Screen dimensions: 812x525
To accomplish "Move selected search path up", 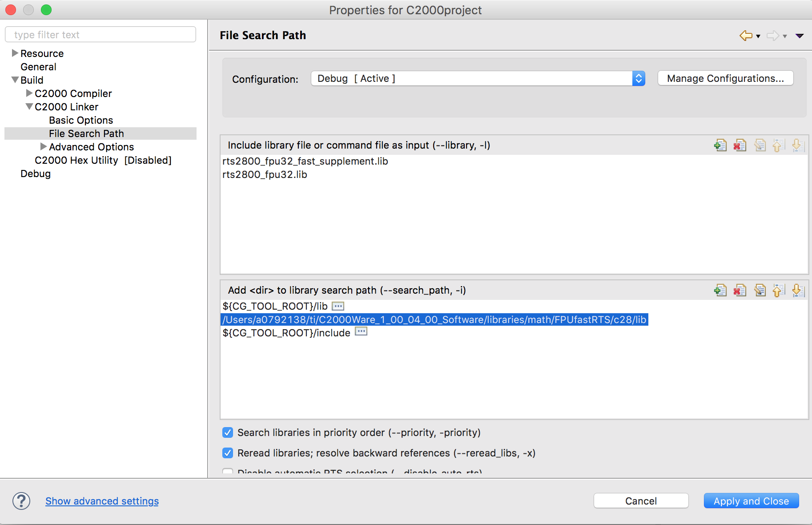I will pos(778,291).
